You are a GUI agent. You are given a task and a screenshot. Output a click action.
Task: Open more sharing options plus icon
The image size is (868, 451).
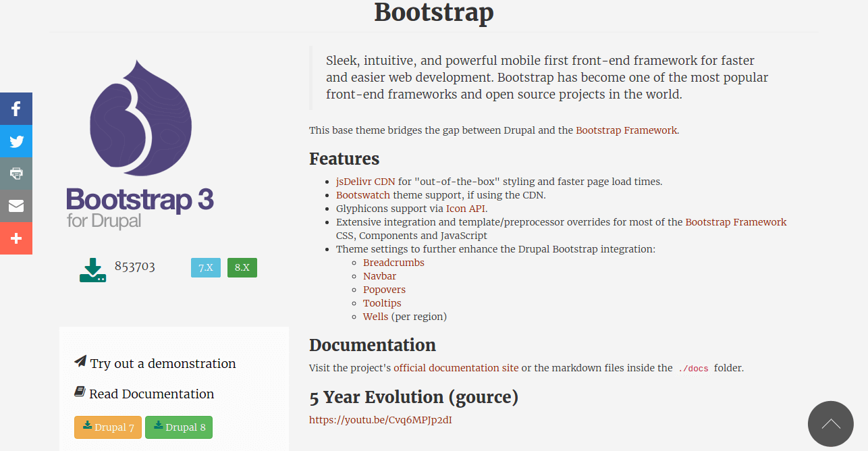coord(16,238)
